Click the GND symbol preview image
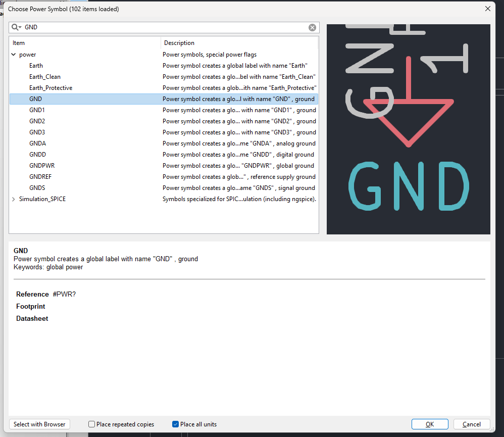This screenshot has width=504, height=437. pyautogui.click(x=408, y=129)
